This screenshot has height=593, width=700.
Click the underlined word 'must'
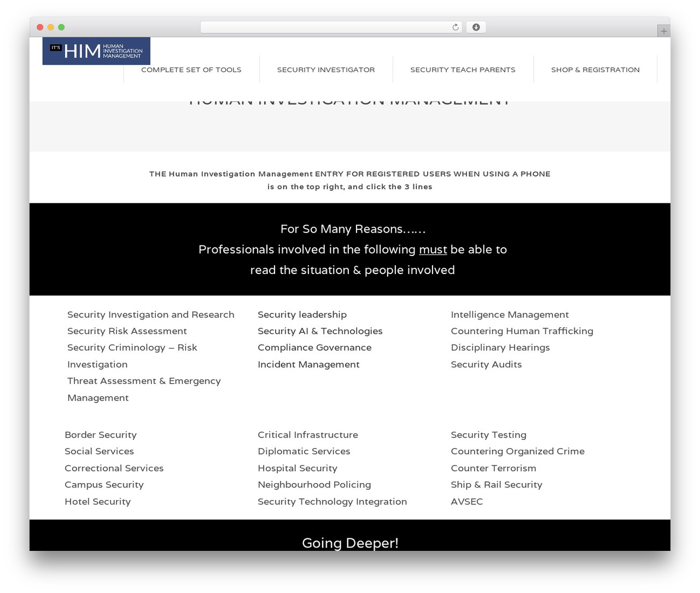click(433, 249)
